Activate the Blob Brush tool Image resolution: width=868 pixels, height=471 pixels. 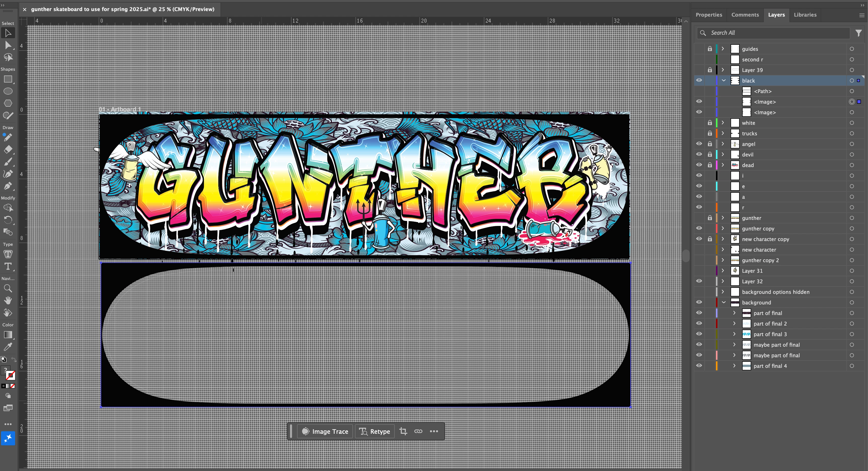tap(8, 115)
